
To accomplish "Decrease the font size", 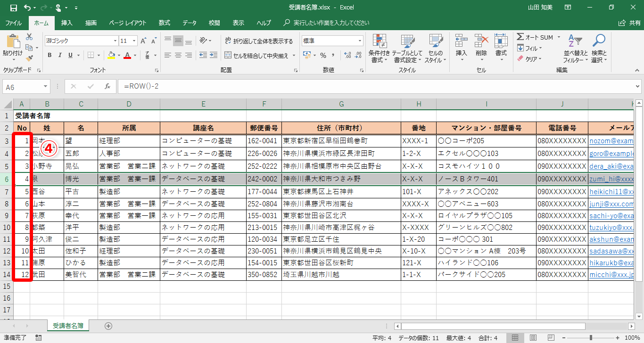I will pos(155,41).
